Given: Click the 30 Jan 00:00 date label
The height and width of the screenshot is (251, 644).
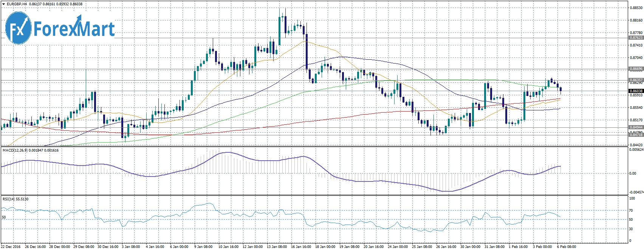Looking at the screenshot, I should pyautogui.click(x=471, y=247).
